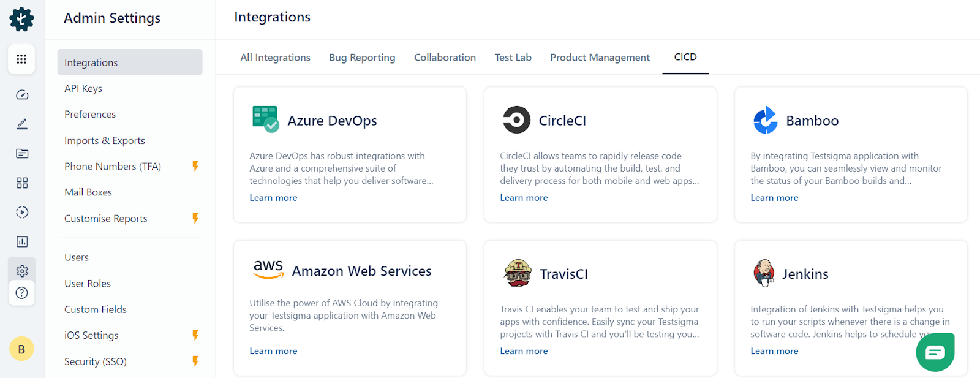Click the TravisCI mascot icon
The width and height of the screenshot is (980, 378).
tap(518, 273)
